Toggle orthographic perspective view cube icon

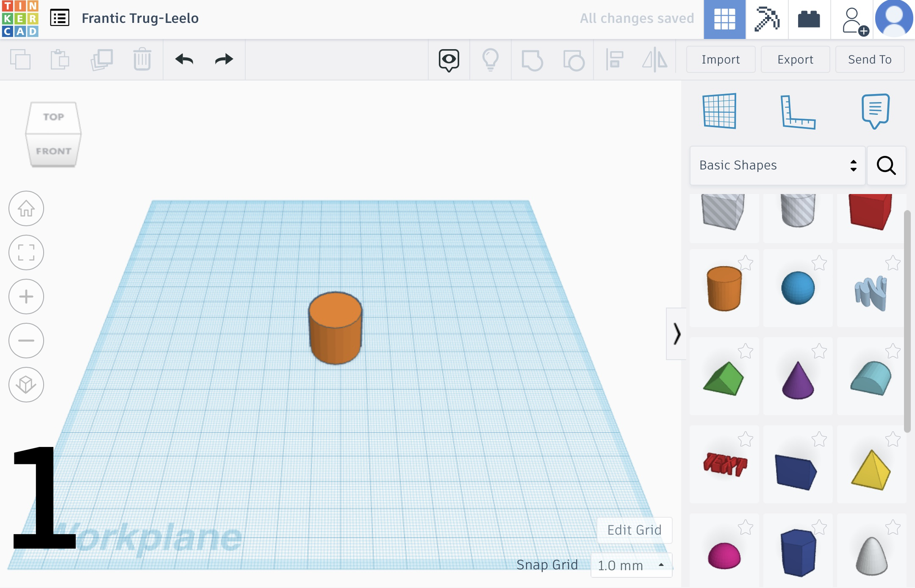[26, 385]
